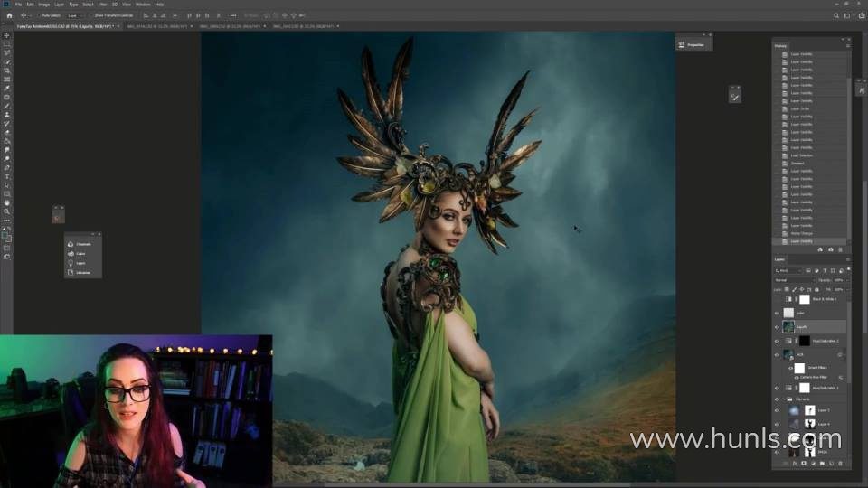Open the File menu
Screen dimensions: 868x488
[18, 5]
